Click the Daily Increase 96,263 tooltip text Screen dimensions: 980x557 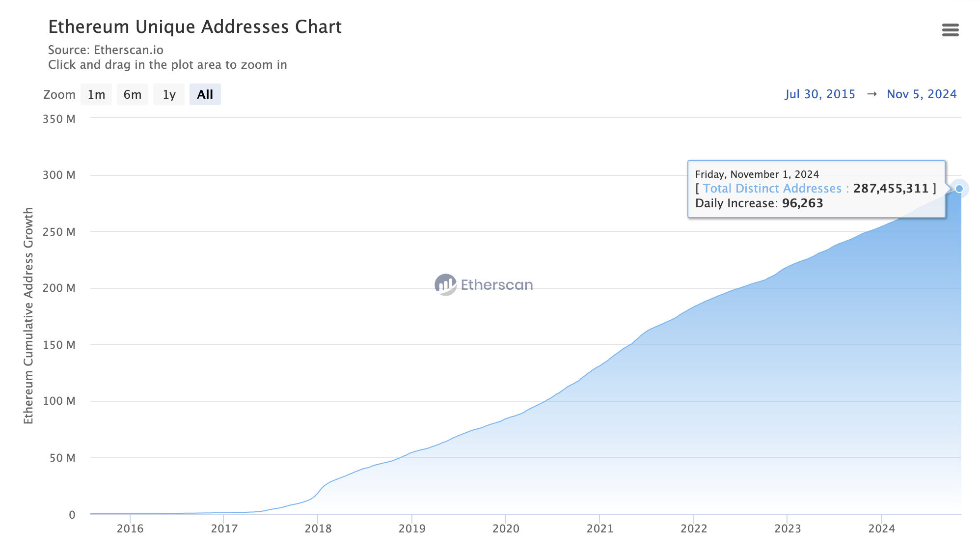pos(759,203)
